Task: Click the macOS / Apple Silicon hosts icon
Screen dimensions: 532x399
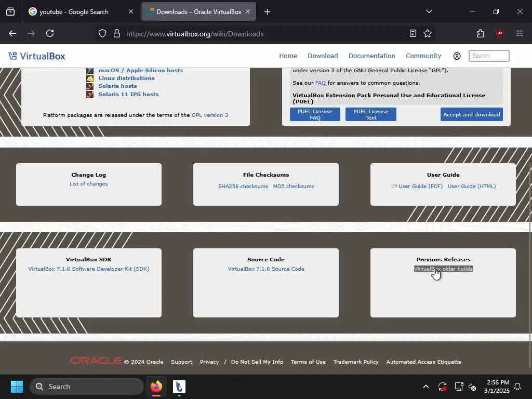Action: tap(89, 71)
